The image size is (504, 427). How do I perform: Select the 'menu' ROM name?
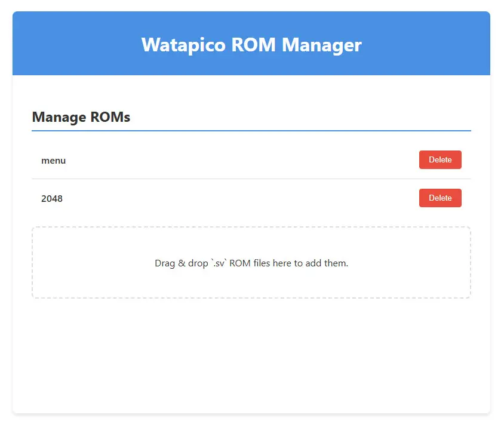(x=53, y=161)
